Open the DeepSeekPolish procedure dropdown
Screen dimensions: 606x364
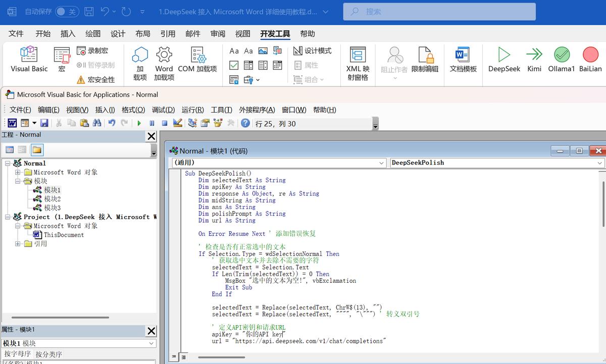[600, 163]
